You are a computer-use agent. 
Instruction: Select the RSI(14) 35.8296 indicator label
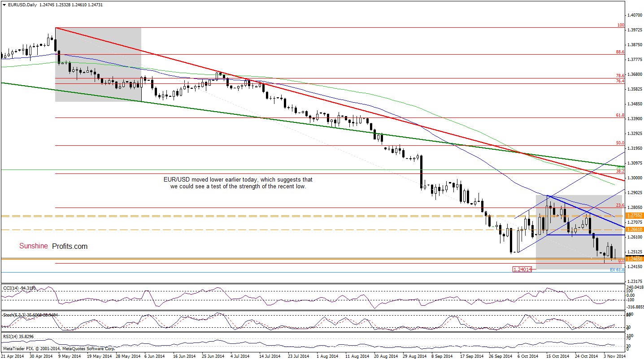point(18,336)
